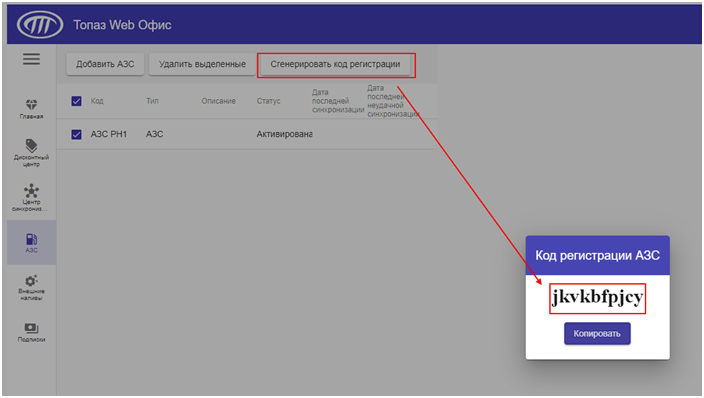Select the registration code jkvkbfpjcy text
This screenshot has width=704, height=398.
(x=598, y=298)
